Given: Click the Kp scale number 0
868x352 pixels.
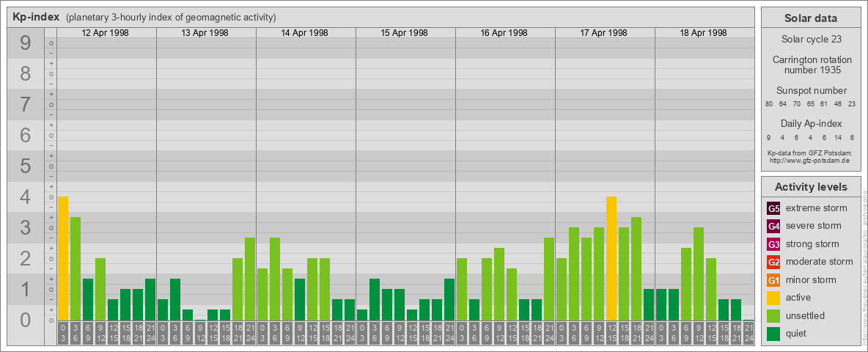Looking at the screenshot, I should 26,320.
